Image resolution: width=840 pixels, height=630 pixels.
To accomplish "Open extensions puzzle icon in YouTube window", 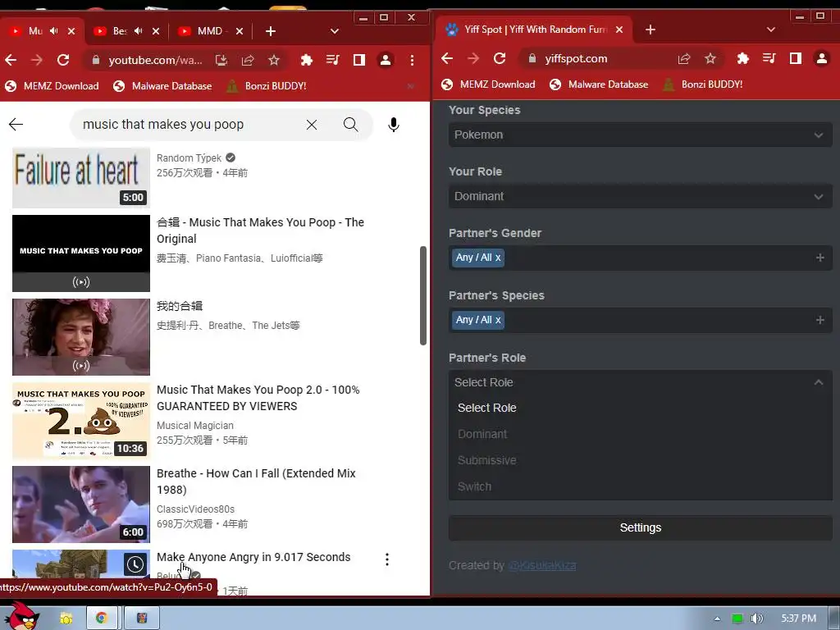I will click(307, 60).
